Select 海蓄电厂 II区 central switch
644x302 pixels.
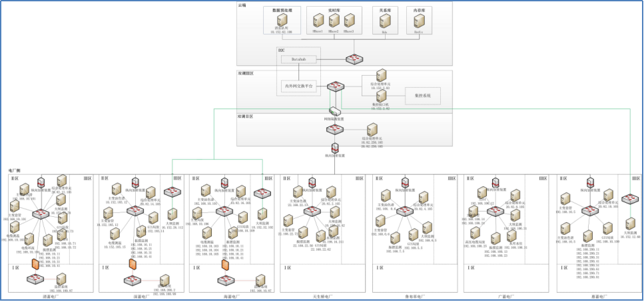point(224,212)
